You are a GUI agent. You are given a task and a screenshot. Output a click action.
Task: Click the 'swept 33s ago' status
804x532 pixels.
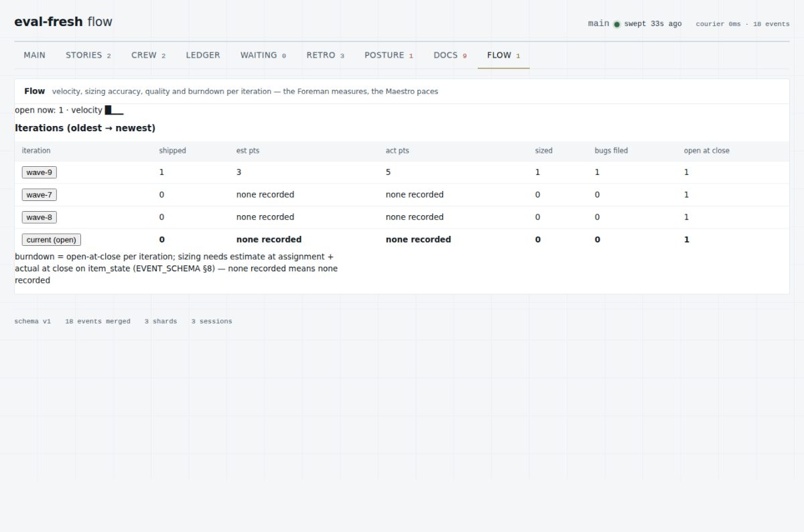click(x=653, y=24)
